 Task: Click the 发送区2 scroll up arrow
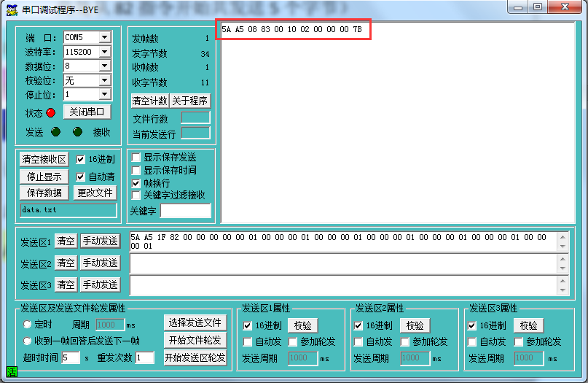(562, 259)
